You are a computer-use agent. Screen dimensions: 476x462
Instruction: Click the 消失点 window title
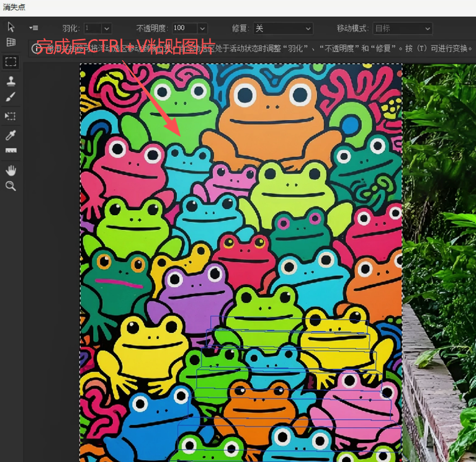[x=14, y=7]
